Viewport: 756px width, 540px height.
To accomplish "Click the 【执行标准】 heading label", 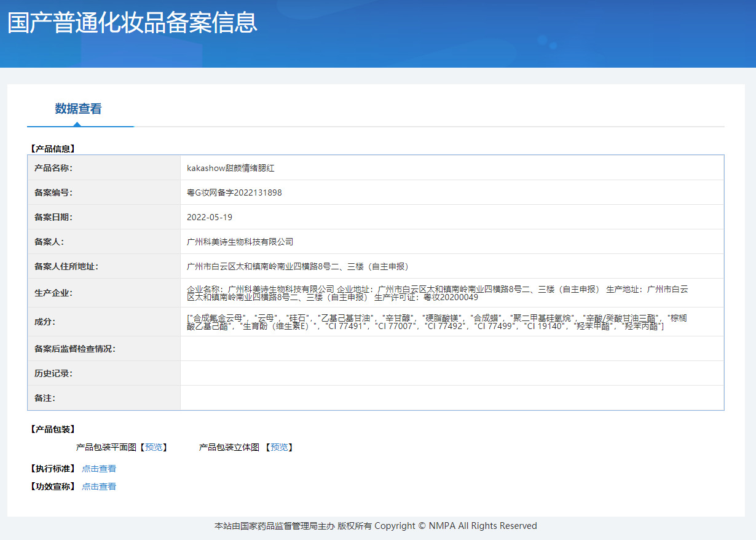I will 52,469.
